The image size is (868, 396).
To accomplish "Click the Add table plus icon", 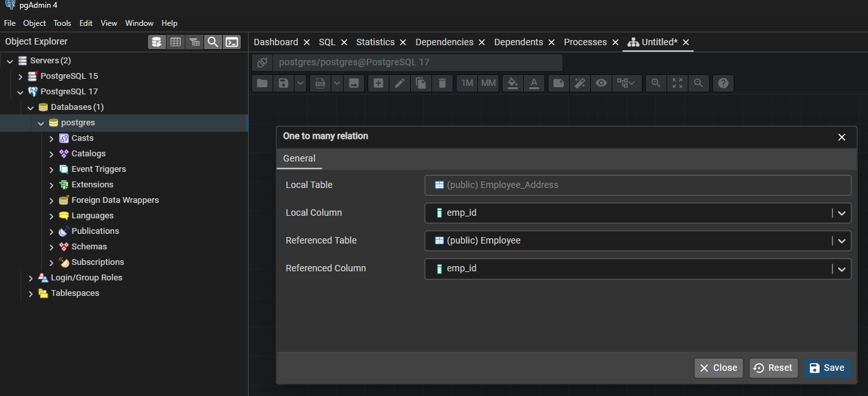I will (x=378, y=83).
